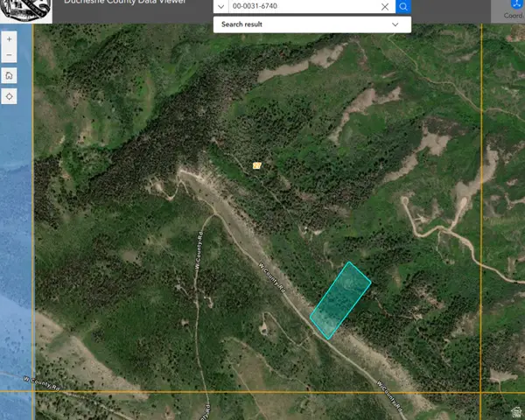Click the Duchesne County Data Viewer title
Image resolution: width=525 pixels, height=420 pixels.
pos(124,2)
